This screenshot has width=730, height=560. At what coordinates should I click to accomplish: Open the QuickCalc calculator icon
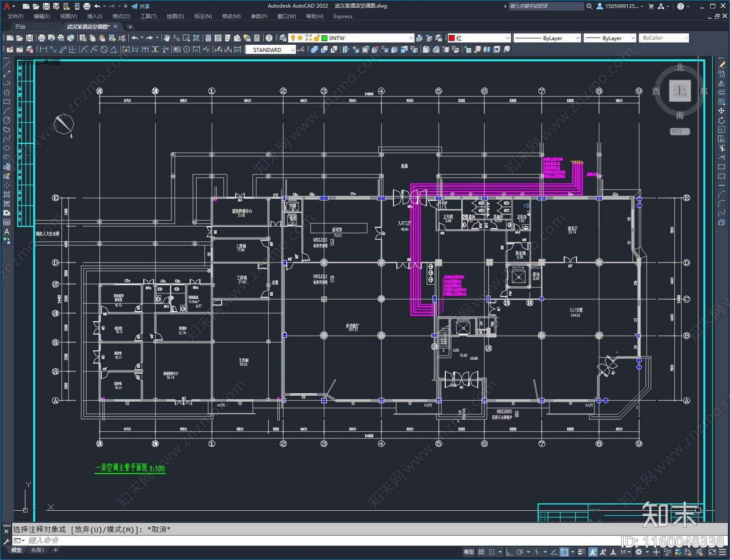(257, 38)
